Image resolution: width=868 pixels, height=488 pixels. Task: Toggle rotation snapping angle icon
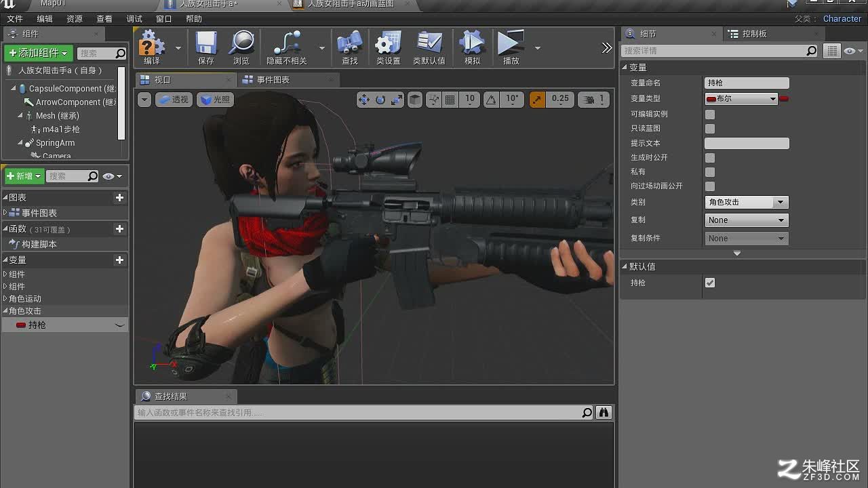(x=492, y=100)
